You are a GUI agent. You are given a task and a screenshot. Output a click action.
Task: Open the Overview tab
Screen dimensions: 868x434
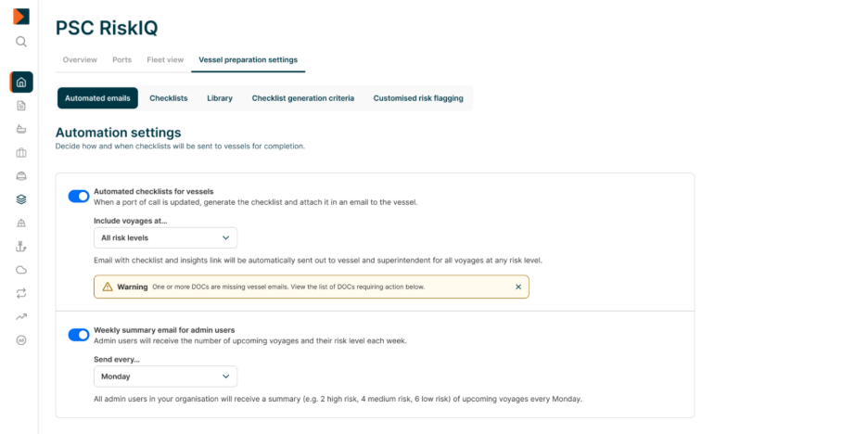click(x=80, y=60)
